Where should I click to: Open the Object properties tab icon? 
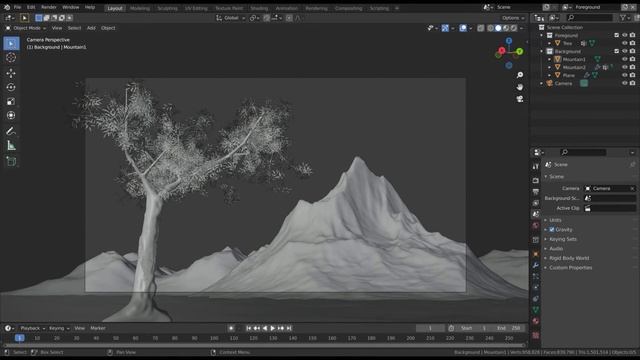[x=536, y=254]
